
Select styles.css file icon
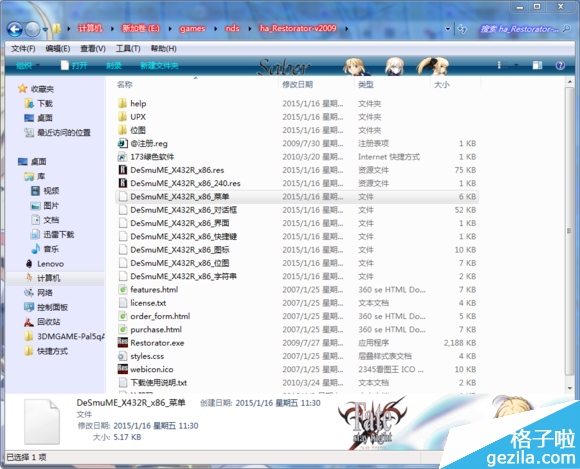[122, 356]
